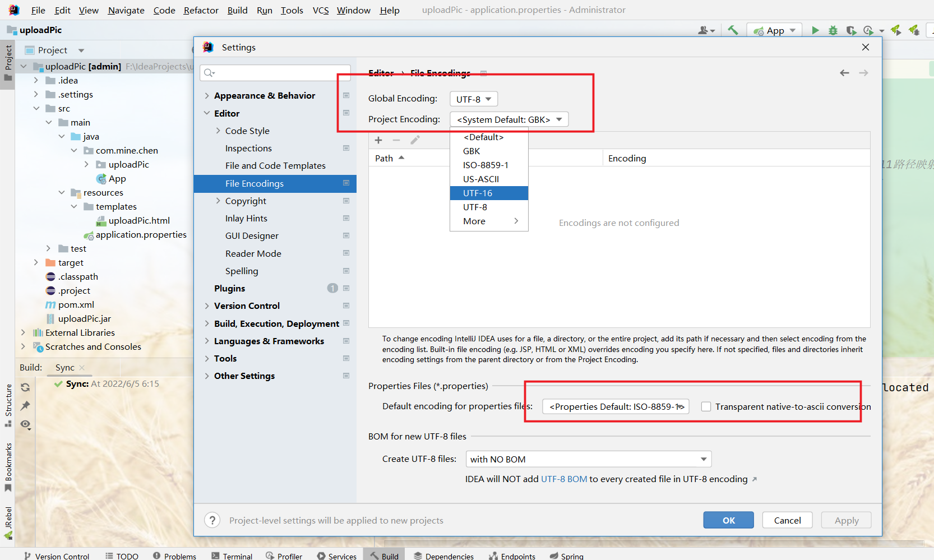This screenshot has width=934, height=560.
Task: Open the JRebel tool window
Action: point(8,523)
